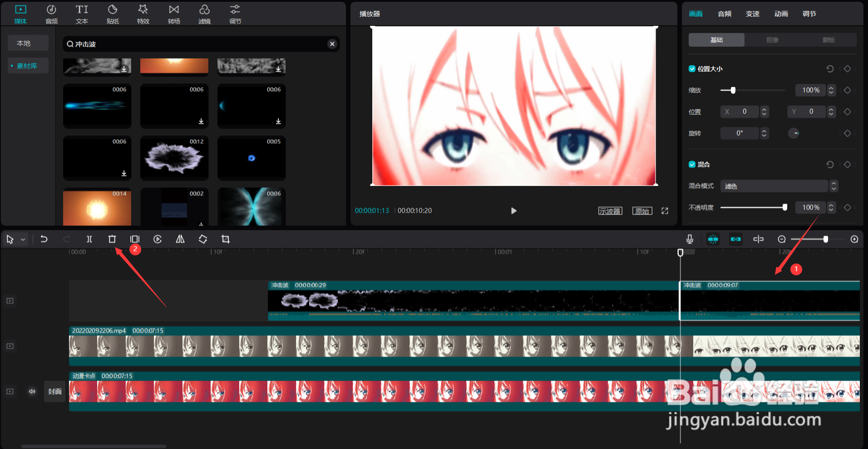Toggle main track magnet snapping
The image size is (868, 449).
tap(713, 239)
